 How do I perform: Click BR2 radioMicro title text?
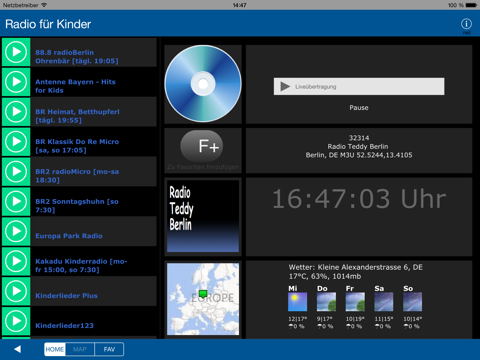coord(77,176)
